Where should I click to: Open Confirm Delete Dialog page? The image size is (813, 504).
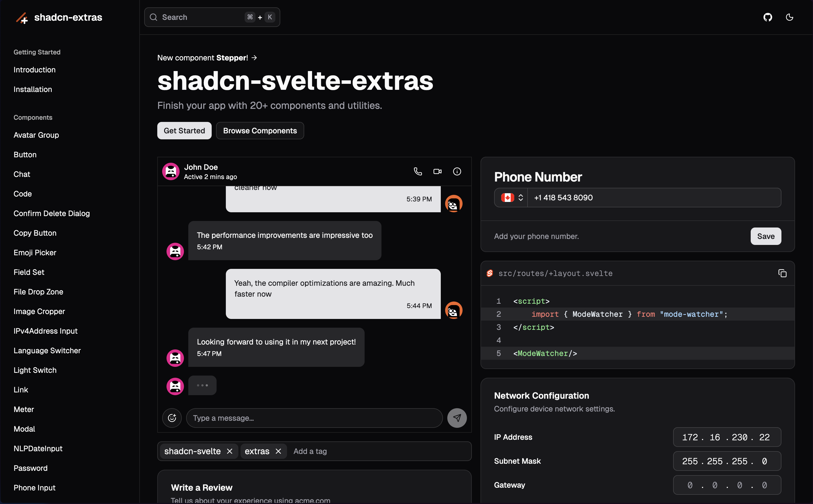pyautogui.click(x=52, y=213)
